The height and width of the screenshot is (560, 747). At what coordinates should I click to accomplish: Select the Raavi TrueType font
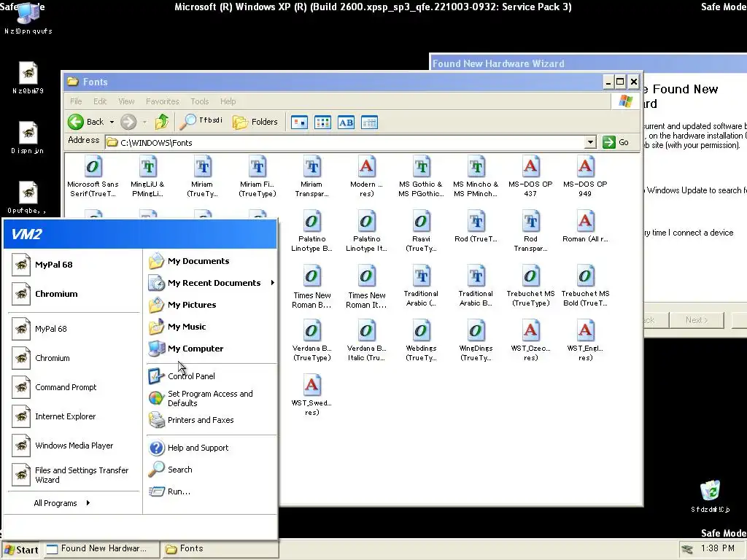[421, 222]
